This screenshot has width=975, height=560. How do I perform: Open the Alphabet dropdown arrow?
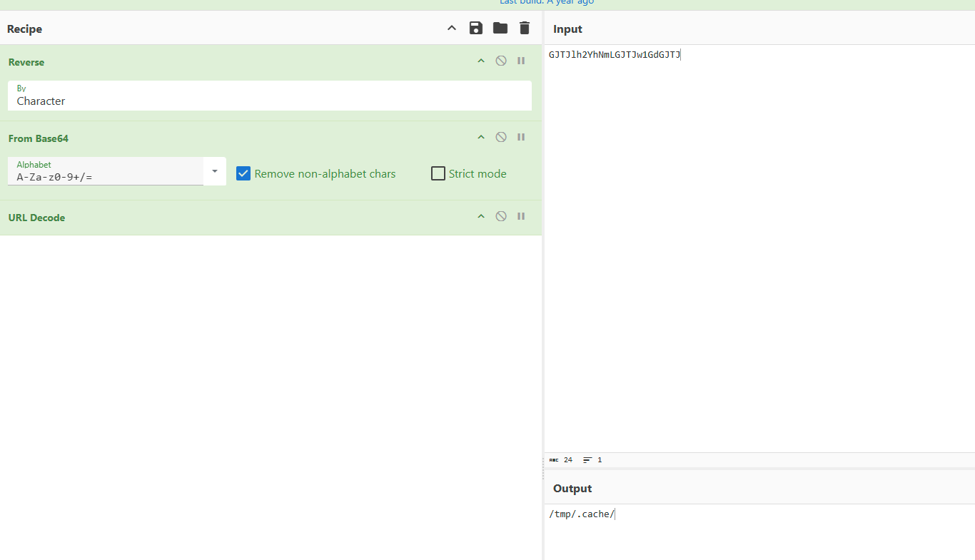point(215,171)
